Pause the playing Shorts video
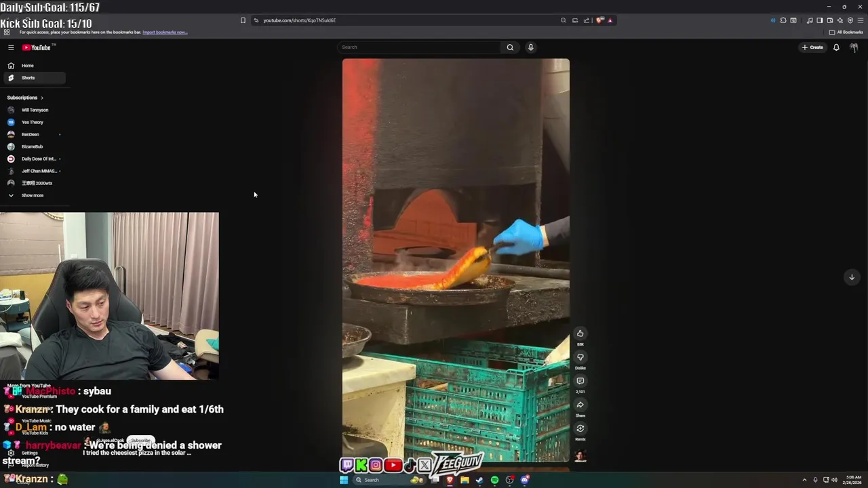This screenshot has width=868, height=488. (456, 260)
